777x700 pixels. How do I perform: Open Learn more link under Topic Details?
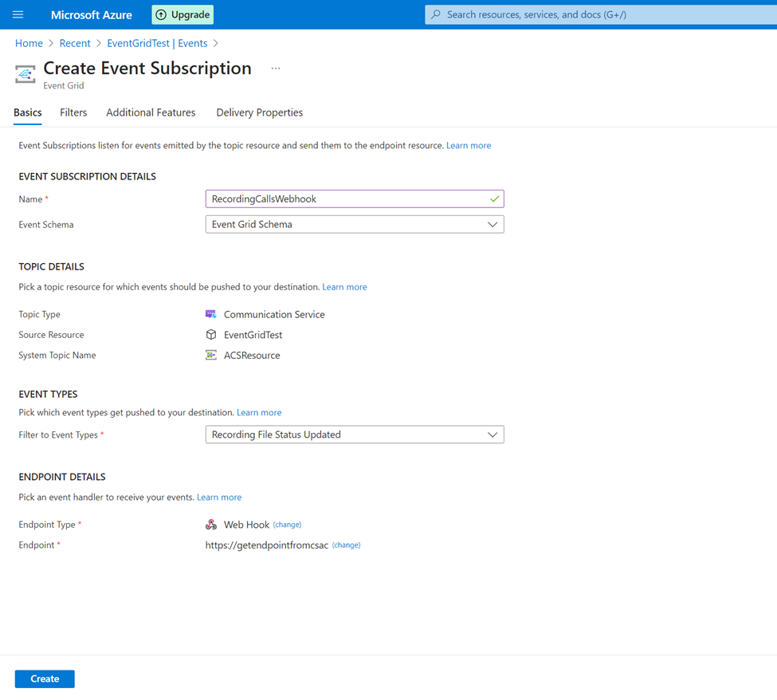pyautogui.click(x=344, y=287)
